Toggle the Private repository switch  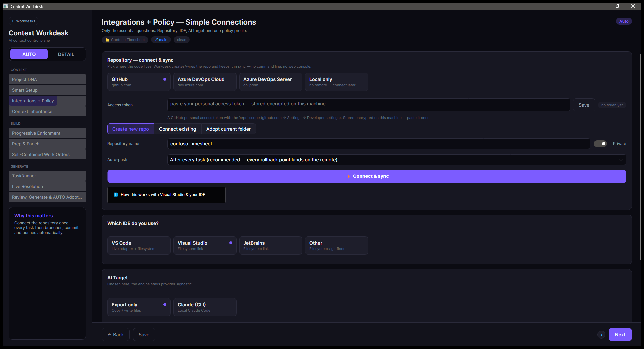coord(600,144)
